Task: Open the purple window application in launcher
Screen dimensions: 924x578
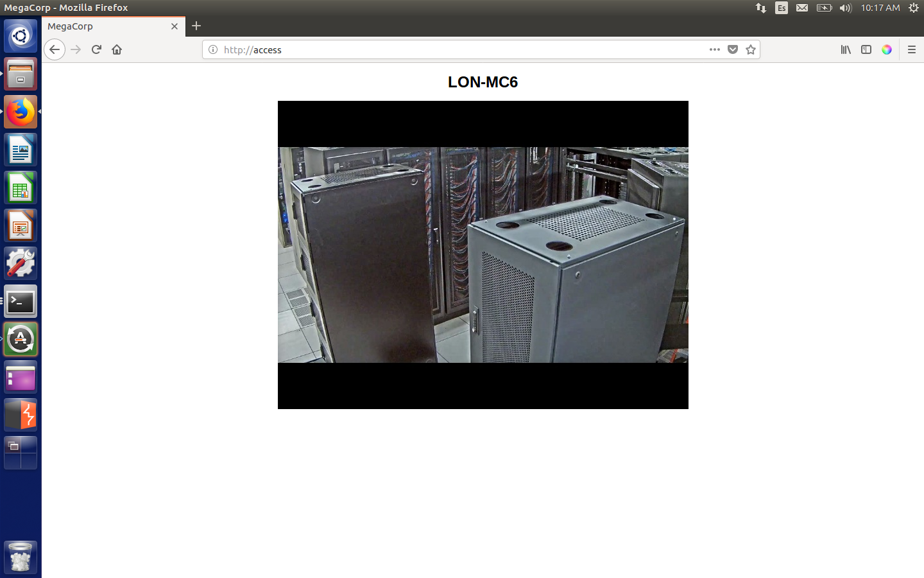Action: coord(21,377)
